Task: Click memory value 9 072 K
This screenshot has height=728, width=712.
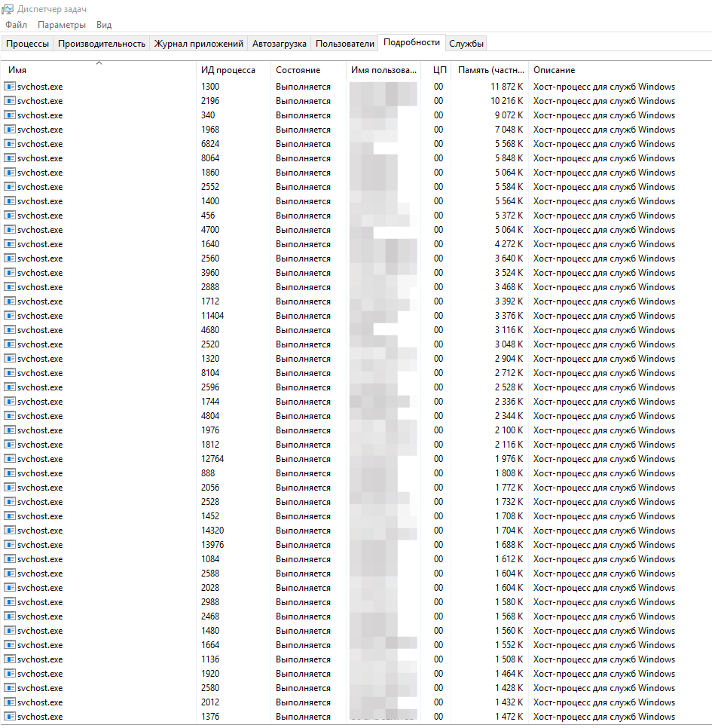Action: tap(509, 115)
